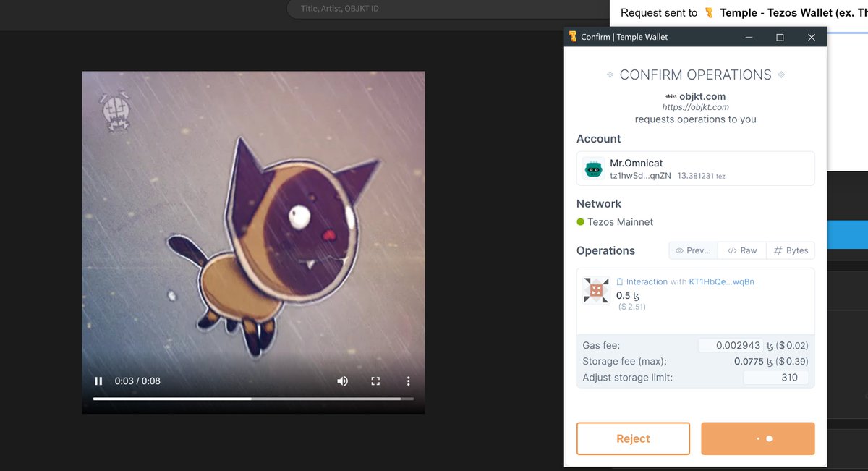Screen dimensions: 868x471
Task: Enter video fullscreen mode
Action: coord(375,381)
